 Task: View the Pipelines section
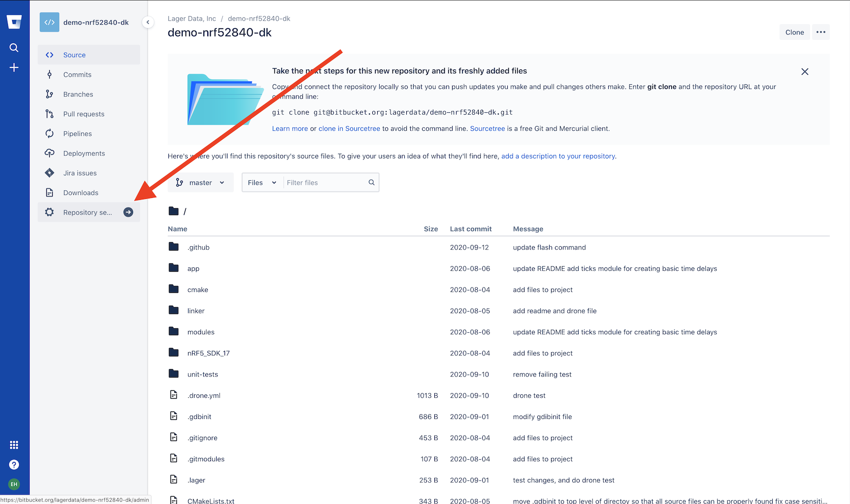(x=78, y=133)
